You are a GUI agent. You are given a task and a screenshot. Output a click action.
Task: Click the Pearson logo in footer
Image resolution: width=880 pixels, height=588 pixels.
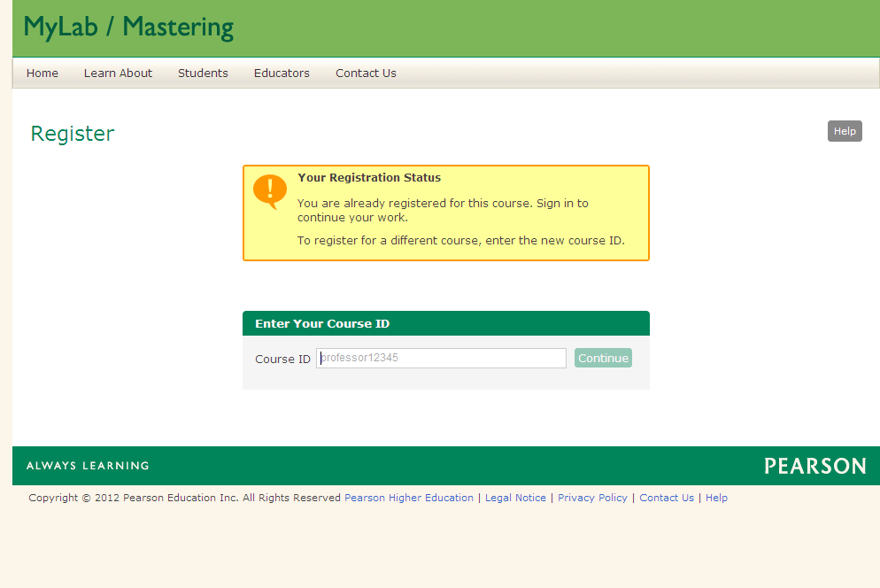pyautogui.click(x=814, y=466)
